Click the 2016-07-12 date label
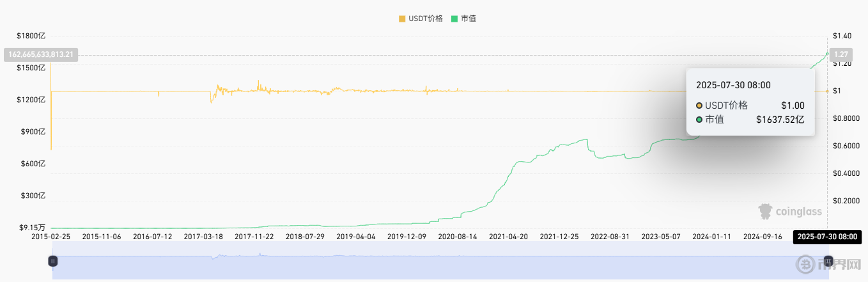The width and height of the screenshot is (868, 282). pyautogui.click(x=152, y=237)
